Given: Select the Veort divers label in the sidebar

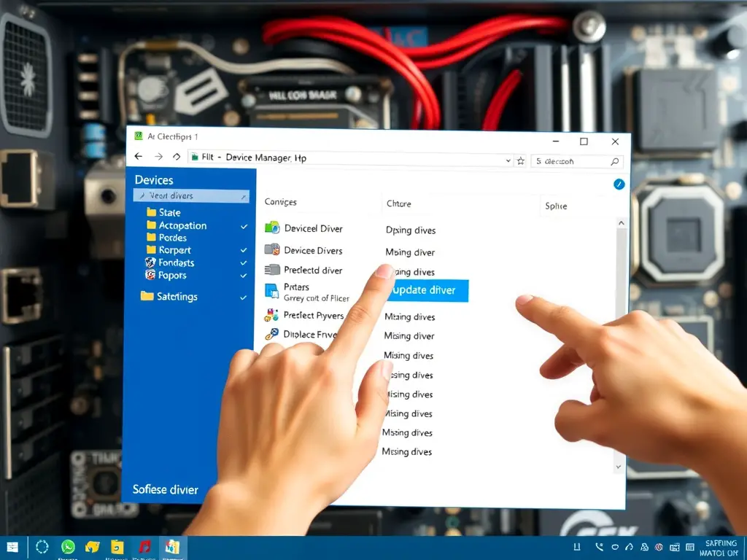Looking at the screenshot, I should [171, 195].
